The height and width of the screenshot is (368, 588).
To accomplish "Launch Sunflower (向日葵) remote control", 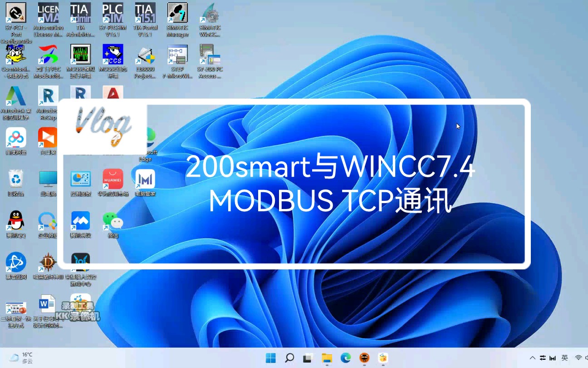I will (x=48, y=138).
